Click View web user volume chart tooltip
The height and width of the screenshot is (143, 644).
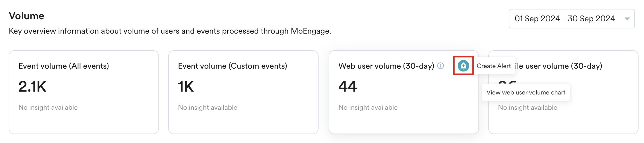coord(526,92)
